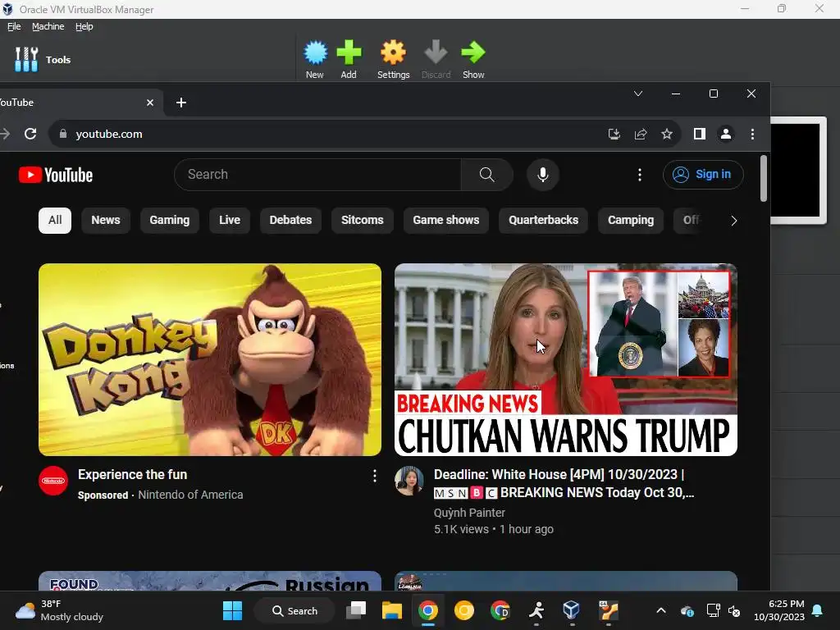Select the Camping filter chip
Viewport: 840px width, 630px height.
click(631, 220)
